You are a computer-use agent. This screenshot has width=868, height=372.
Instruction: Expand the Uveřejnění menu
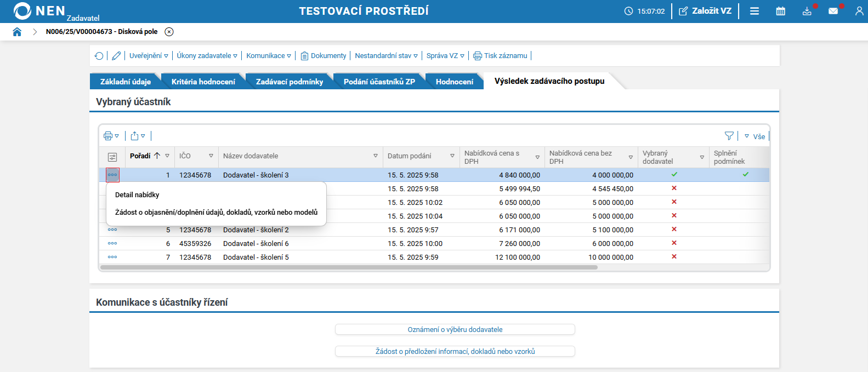click(148, 56)
